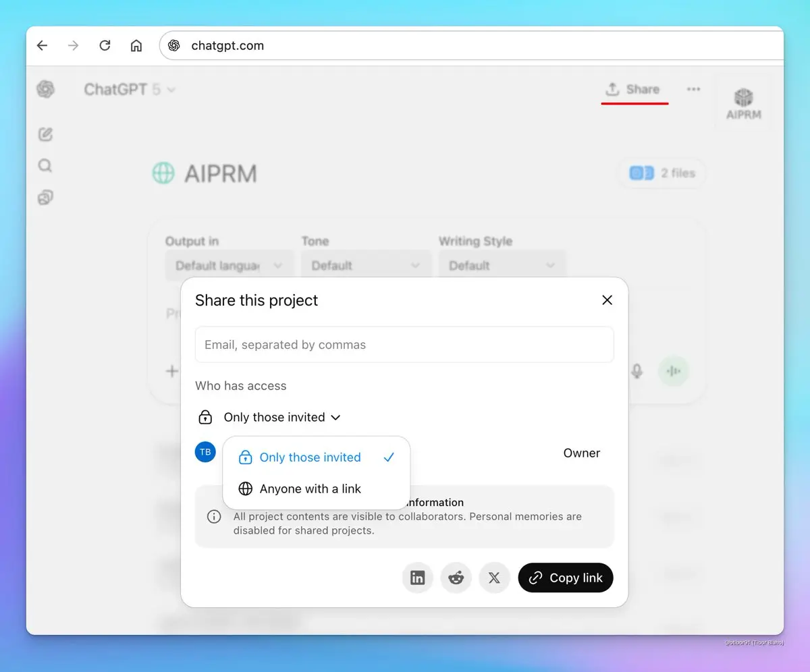
Task: Click the chatgpt.com address bar
Action: coord(471,46)
